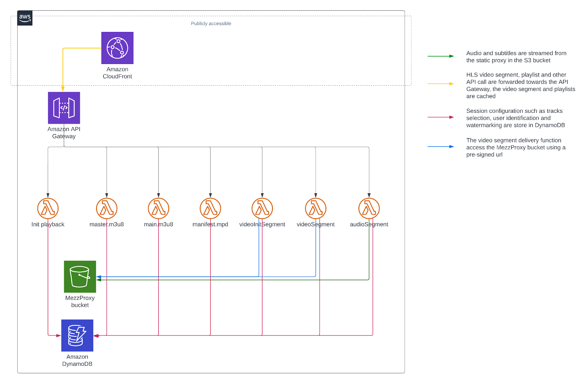Click the 'main.m3u8' label
This screenshot has width=588, height=384.
tap(158, 225)
